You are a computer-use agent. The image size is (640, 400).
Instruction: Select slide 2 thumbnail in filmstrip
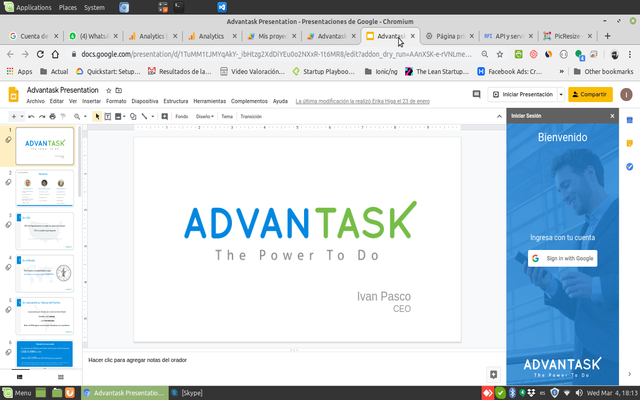point(44,189)
